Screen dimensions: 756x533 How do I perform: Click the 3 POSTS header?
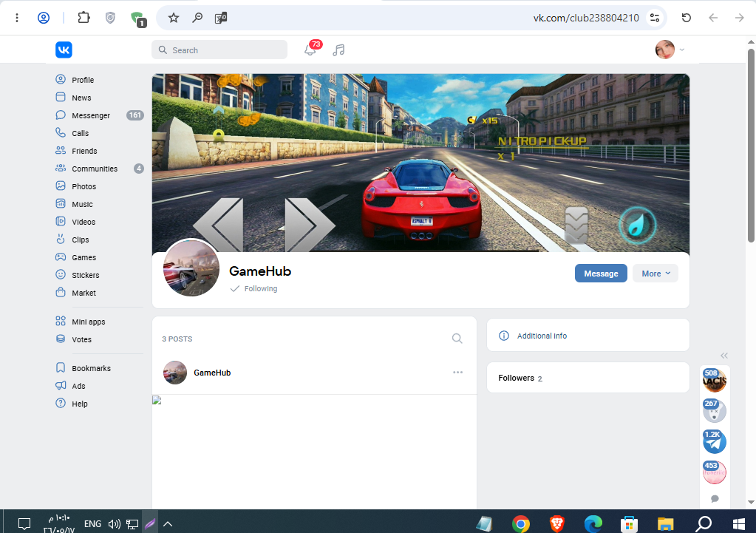[x=177, y=339]
